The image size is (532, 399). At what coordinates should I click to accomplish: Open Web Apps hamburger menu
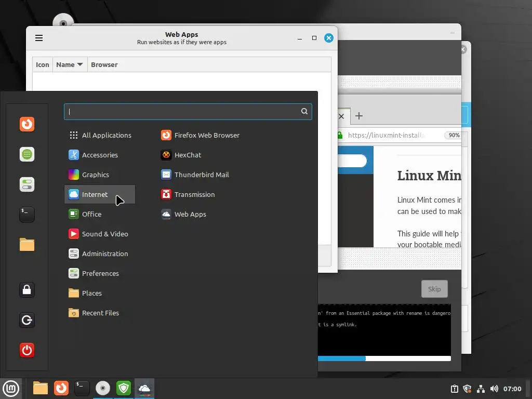39,37
